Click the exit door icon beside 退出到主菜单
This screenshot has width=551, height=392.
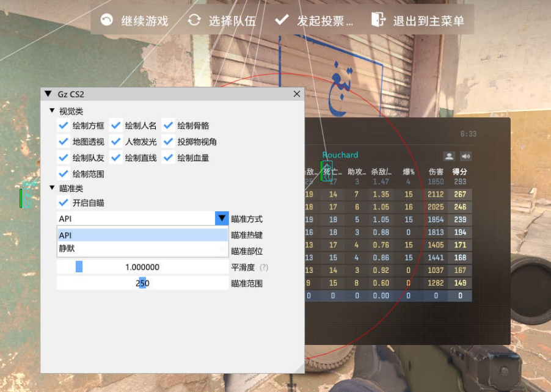tap(378, 20)
